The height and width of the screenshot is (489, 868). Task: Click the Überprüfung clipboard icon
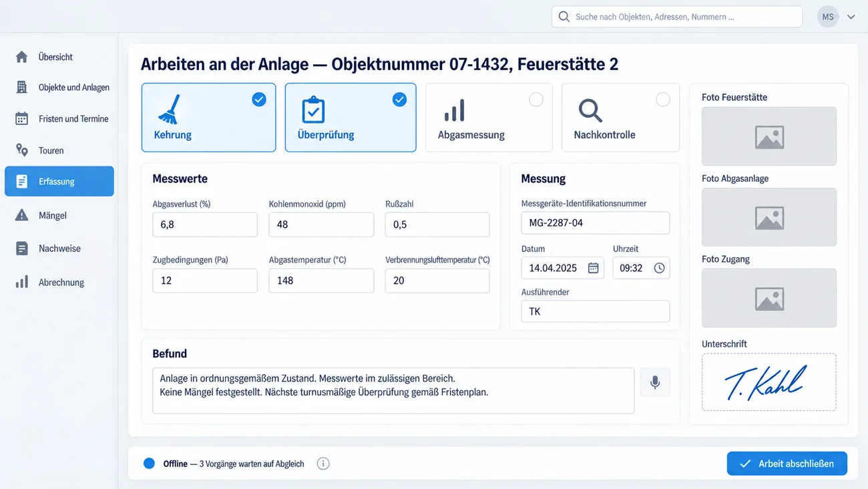(x=312, y=110)
